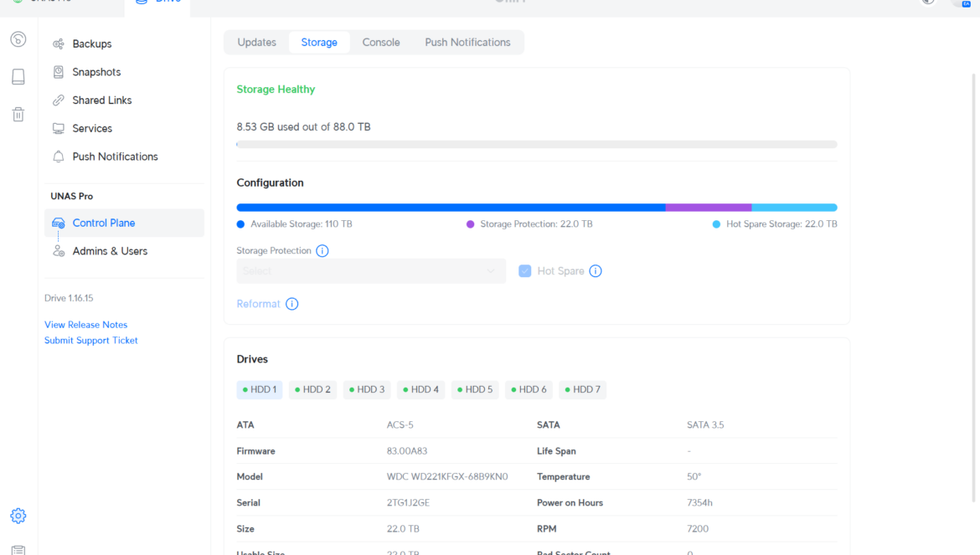Toggle the Hot Spare checkbox
The width and height of the screenshot is (980, 555).
click(525, 271)
